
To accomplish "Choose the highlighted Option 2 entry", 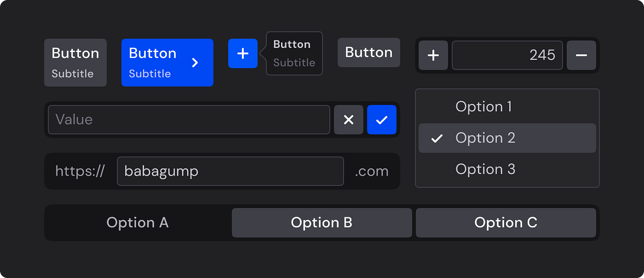I will tap(486, 138).
